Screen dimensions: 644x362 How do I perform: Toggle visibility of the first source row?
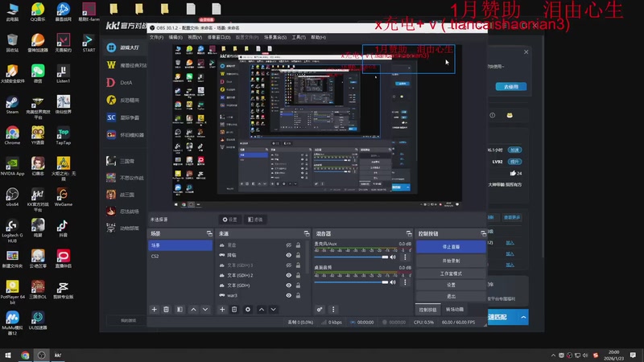[289, 245]
